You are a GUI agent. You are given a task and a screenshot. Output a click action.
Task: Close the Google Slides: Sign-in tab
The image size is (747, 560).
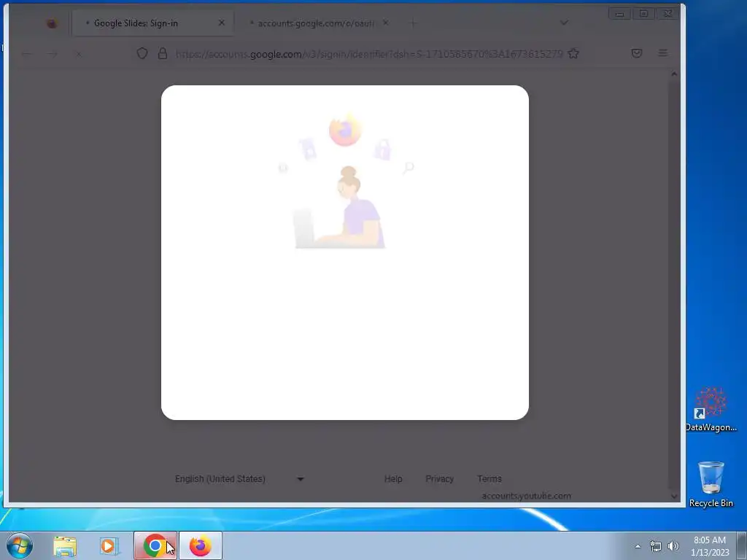(x=222, y=23)
